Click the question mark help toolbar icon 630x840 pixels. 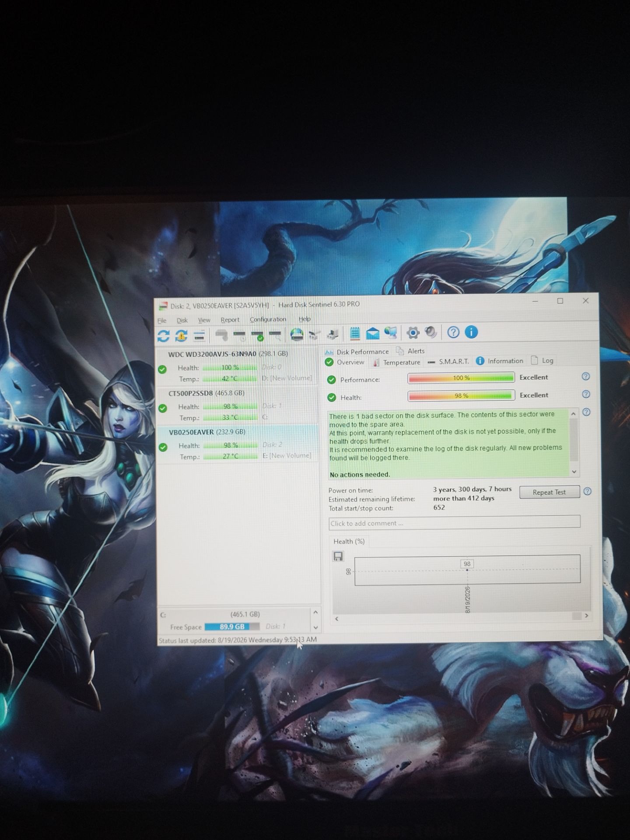coord(453,332)
